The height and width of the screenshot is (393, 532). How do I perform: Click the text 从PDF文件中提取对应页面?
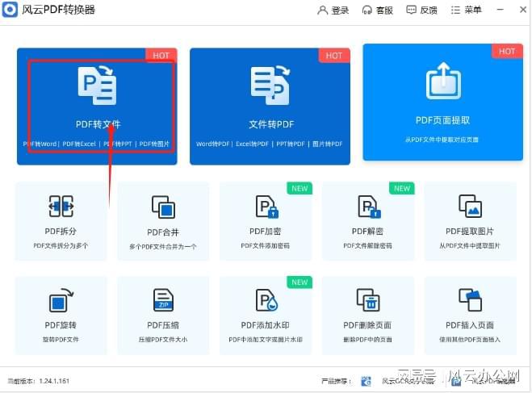[x=442, y=140]
